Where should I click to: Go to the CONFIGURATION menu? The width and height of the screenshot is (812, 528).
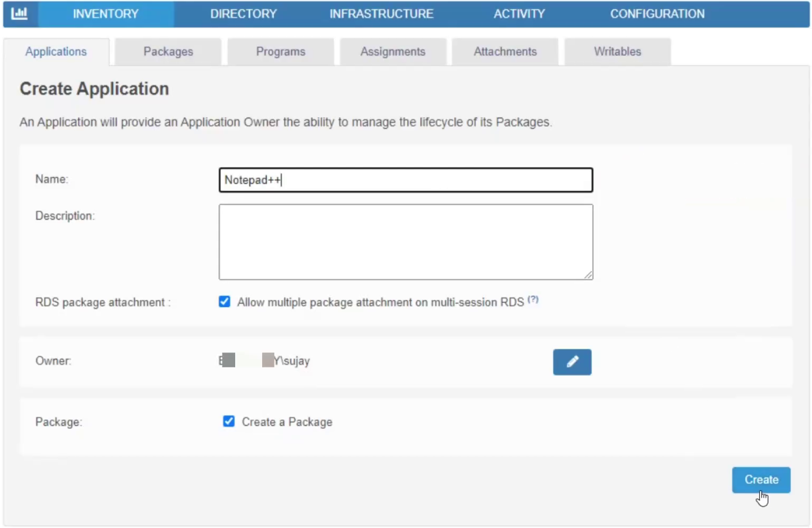tap(657, 14)
